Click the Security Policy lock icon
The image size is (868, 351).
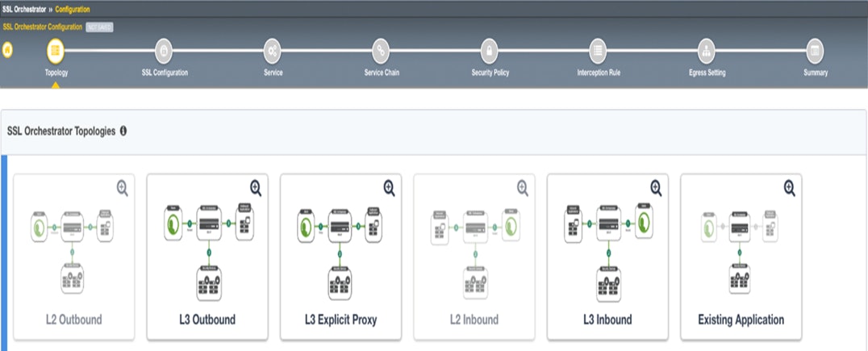pyautogui.click(x=490, y=50)
